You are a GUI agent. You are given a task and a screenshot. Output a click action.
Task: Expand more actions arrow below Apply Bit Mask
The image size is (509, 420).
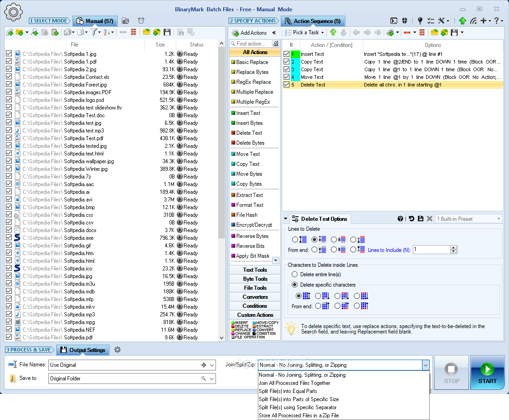(275, 260)
